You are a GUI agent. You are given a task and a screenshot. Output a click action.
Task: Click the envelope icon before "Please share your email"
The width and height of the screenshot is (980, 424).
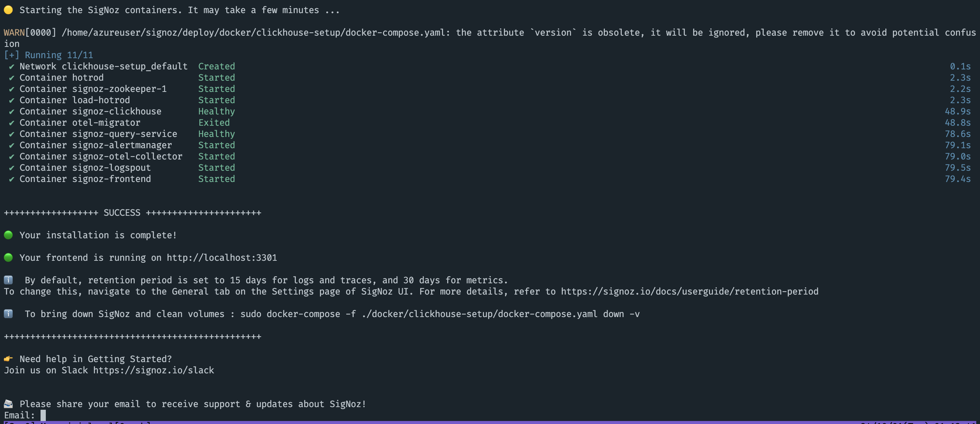pos(8,404)
